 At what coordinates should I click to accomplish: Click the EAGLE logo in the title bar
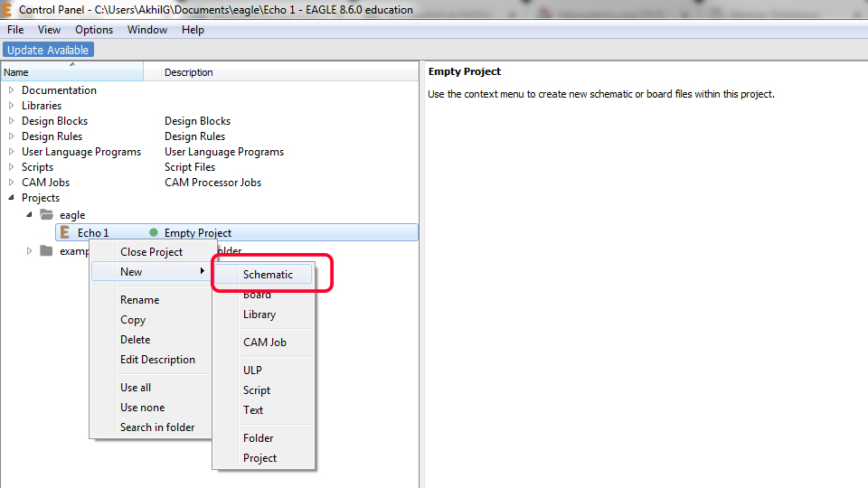pos(6,9)
